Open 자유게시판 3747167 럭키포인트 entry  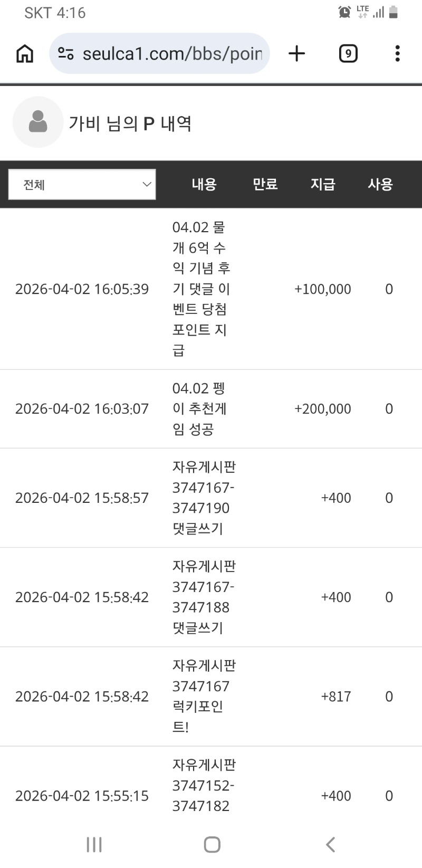tap(203, 696)
